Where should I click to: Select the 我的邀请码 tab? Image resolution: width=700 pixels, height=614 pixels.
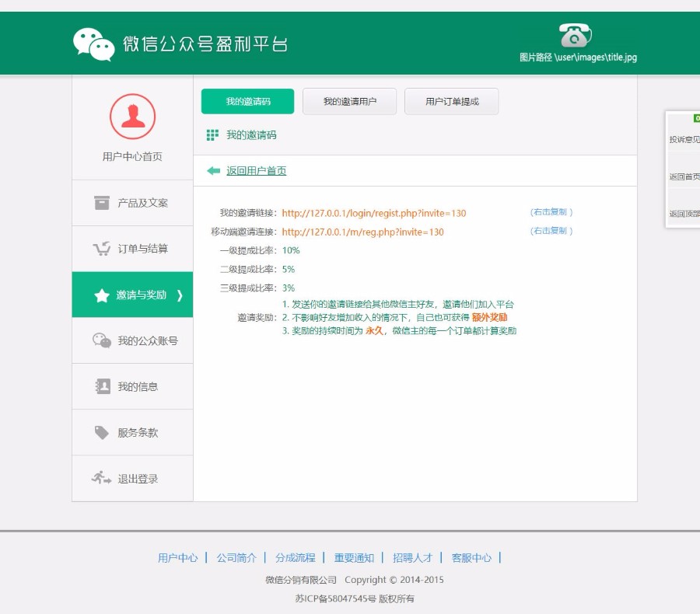[x=247, y=101]
